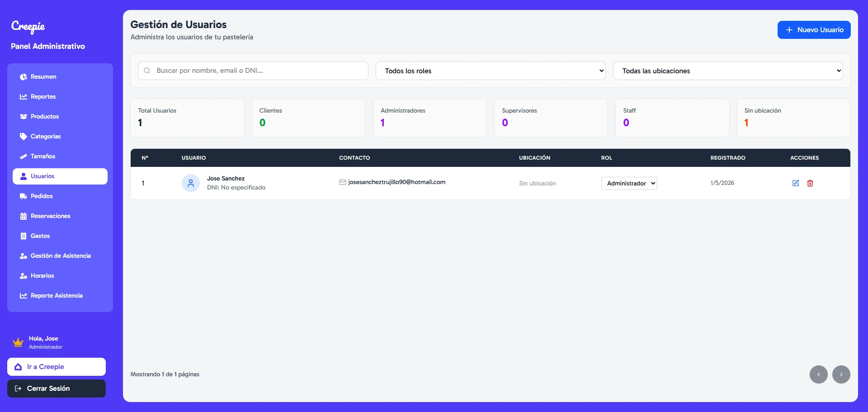This screenshot has height=412, width=868.
Task: Click the Horarios icon in sidebar
Action: click(x=24, y=276)
